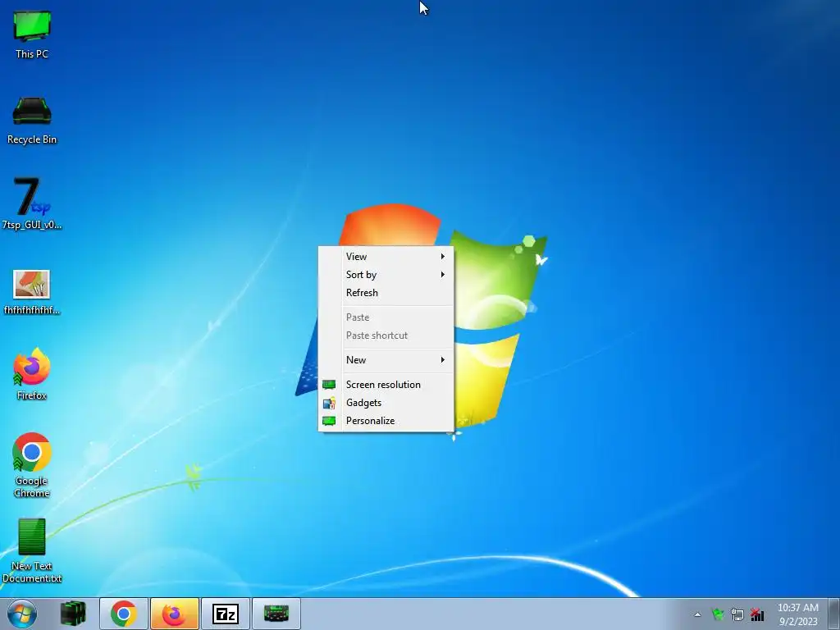Click the Show desktop button

coord(834,614)
